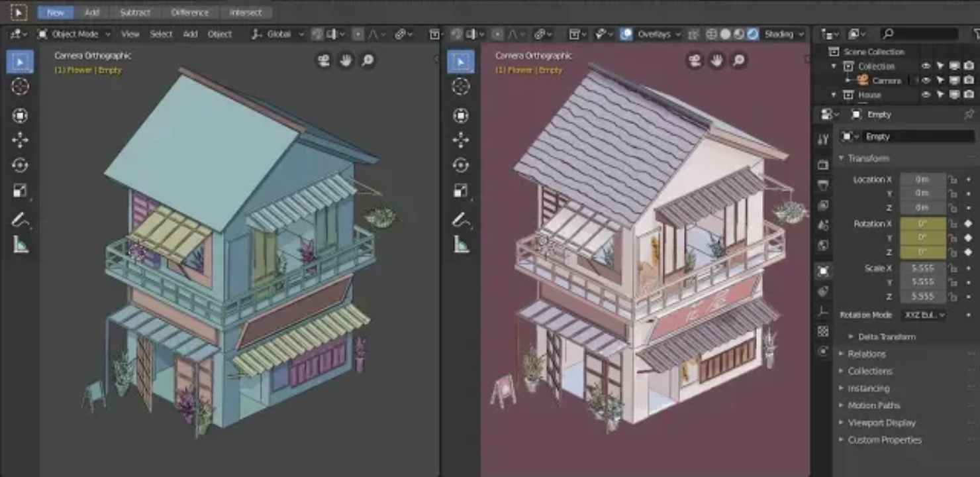Hide the Camera object with its eye icon

point(926,81)
